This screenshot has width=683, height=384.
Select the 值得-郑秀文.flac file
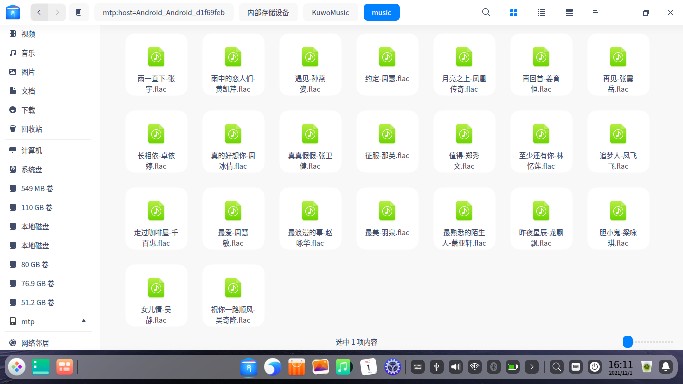(x=464, y=141)
